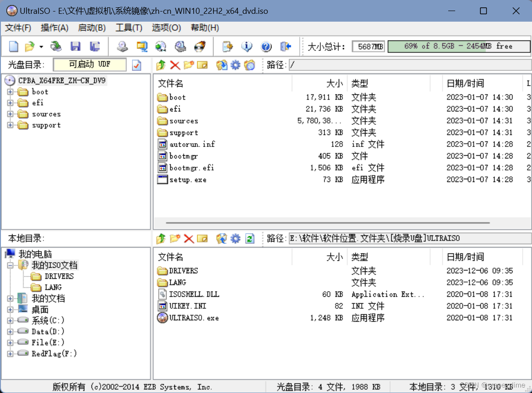The height and width of the screenshot is (393, 532).
Task: Open the 工具(T) menu
Action: click(x=128, y=28)
